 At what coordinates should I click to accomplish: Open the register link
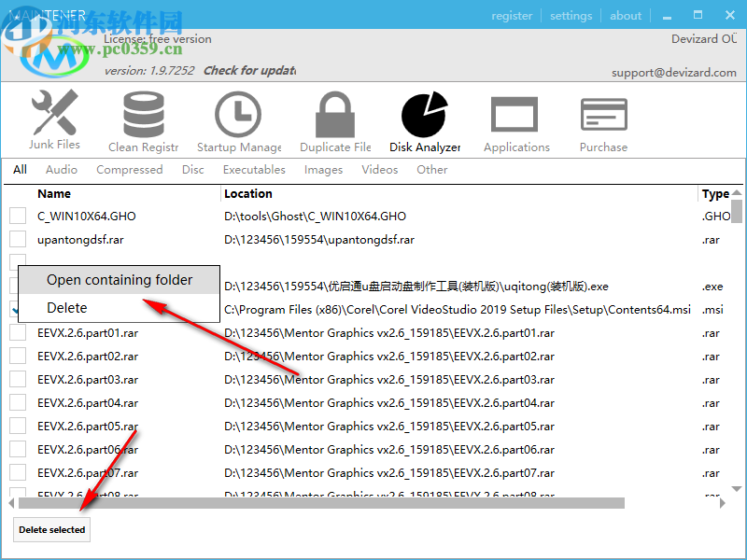click(512, 16)
